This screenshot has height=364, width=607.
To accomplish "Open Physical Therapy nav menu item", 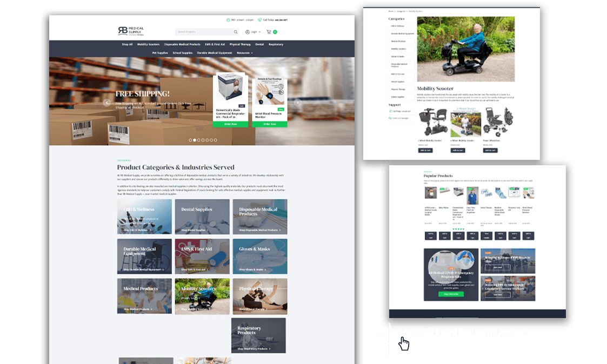I will [240, 44].
